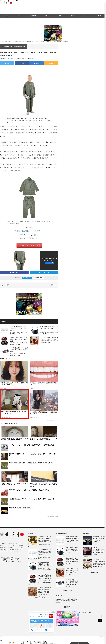106x644 pixels.
Task: Click the bottom Facebook シェアする button
Action: click(14, 272)
